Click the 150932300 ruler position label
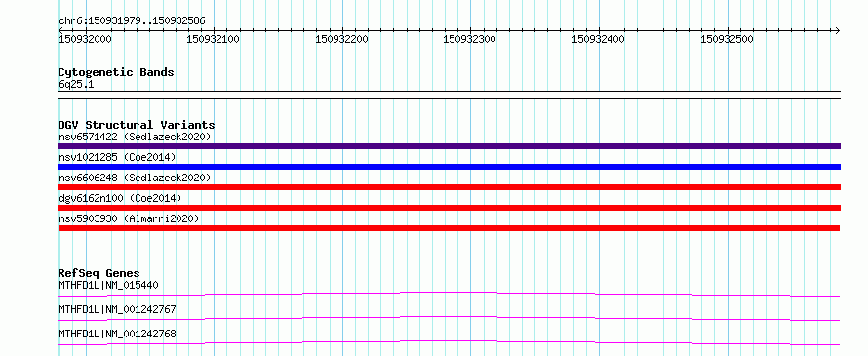Screen dimensions: 868x356 click(x=470, y=39)
